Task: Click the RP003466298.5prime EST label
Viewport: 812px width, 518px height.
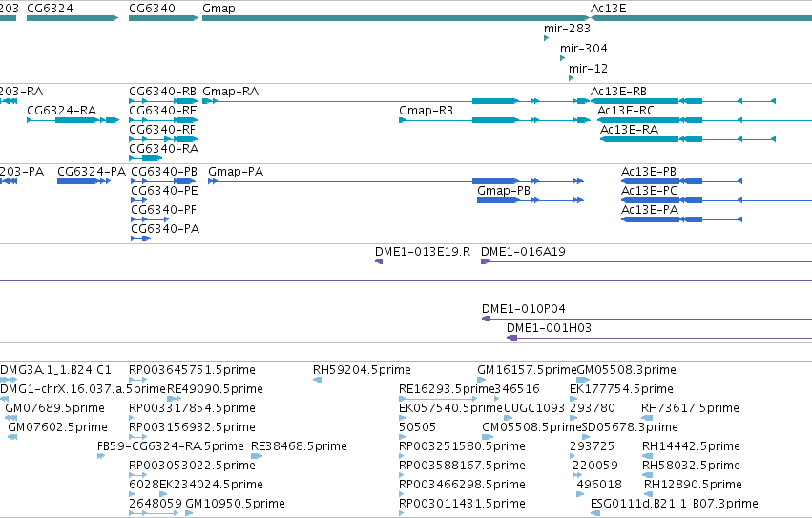Action: click(462, 485)
